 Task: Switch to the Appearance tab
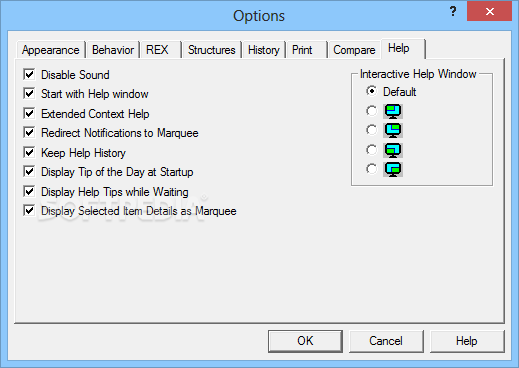(51, 50)
